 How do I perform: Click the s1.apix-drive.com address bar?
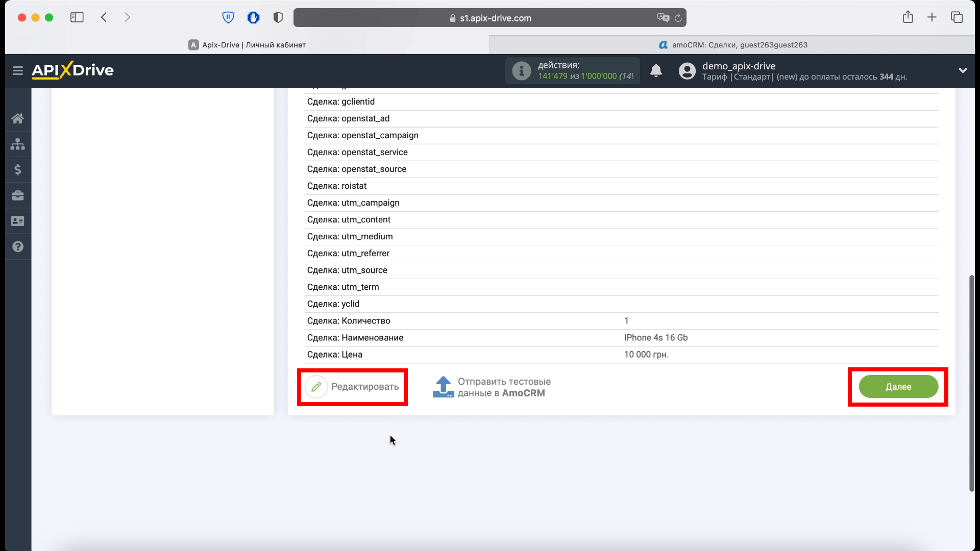[489, 18]
